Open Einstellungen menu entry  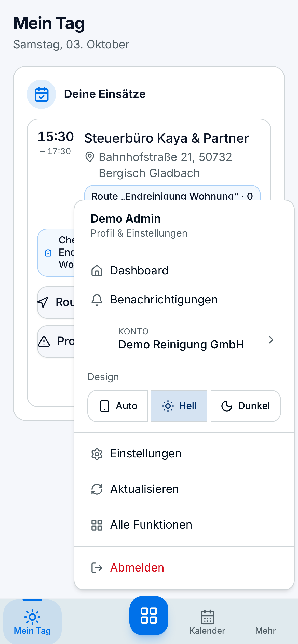pyautogui.click(x=184, y=454)
